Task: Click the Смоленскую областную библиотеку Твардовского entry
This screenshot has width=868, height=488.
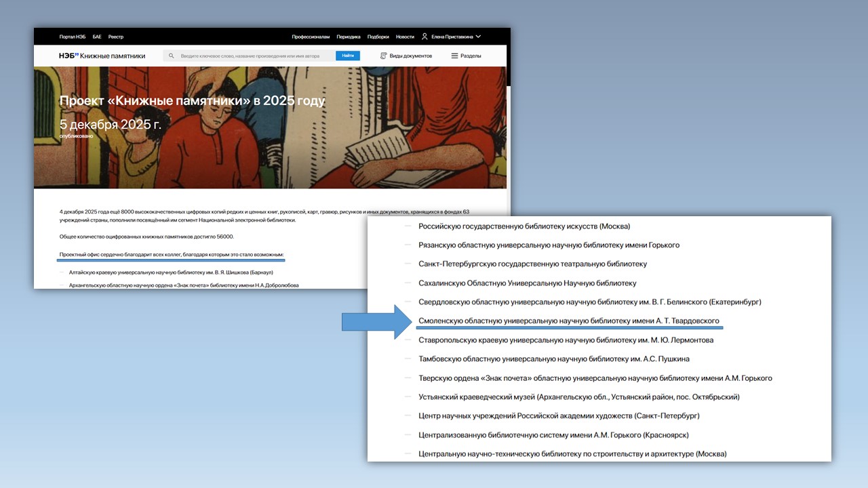Action: 568,321
